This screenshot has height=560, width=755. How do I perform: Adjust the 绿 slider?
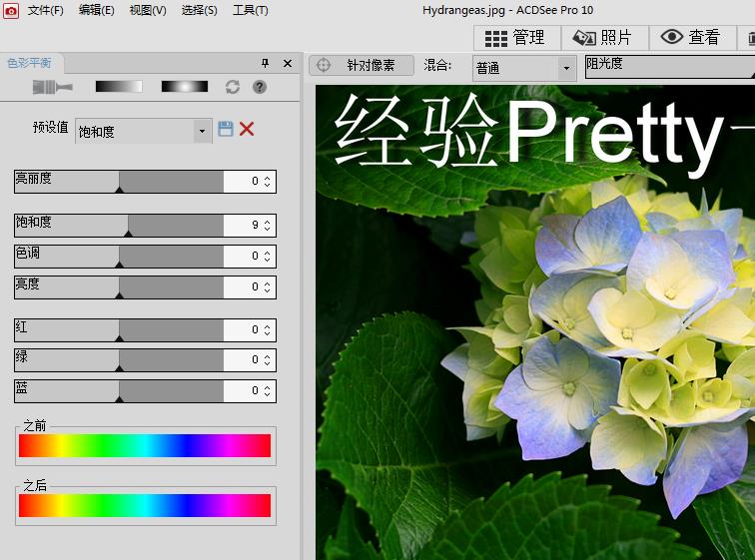click(x=119, y=360)
